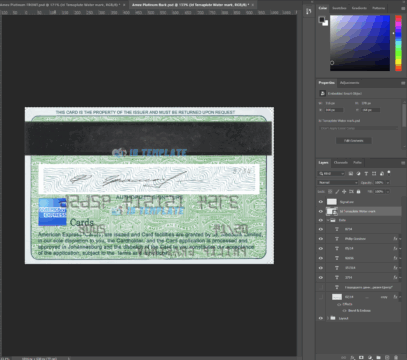Show the hidden 02/14 copy layer
This screenshot has width=407, height=360.
(321, 297)
